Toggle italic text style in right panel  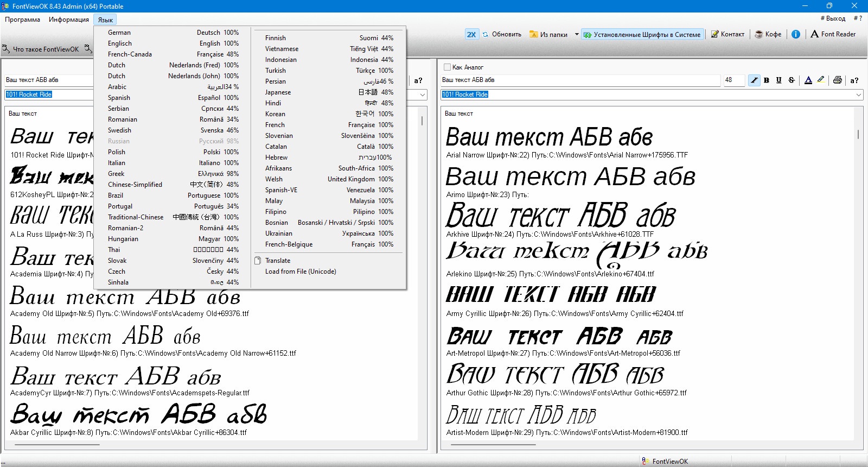(x=754, y=80)
